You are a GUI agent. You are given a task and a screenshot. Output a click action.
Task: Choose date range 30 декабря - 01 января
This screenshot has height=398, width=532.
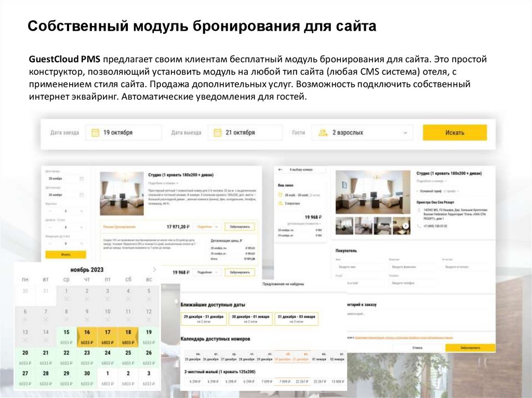[250, 319]
